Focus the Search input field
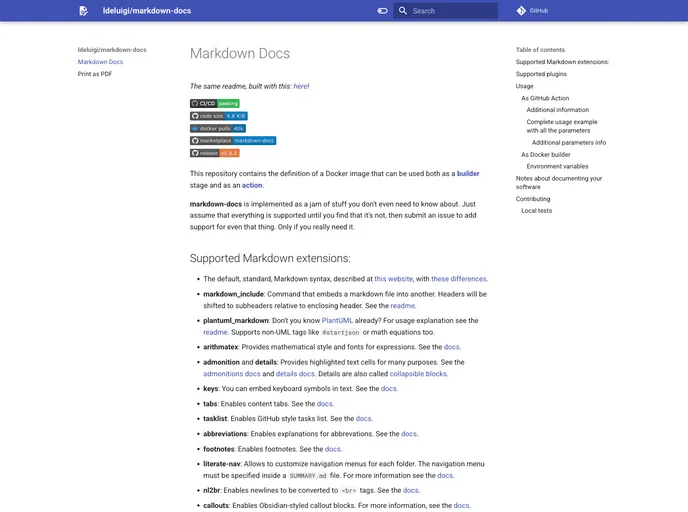Screen dimensions: 688x512 click(x=445, y=11)
